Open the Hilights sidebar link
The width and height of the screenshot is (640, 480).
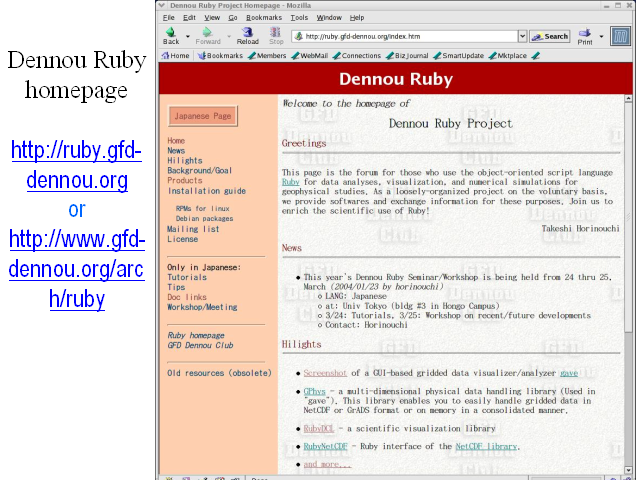click(x=184, y=160)
